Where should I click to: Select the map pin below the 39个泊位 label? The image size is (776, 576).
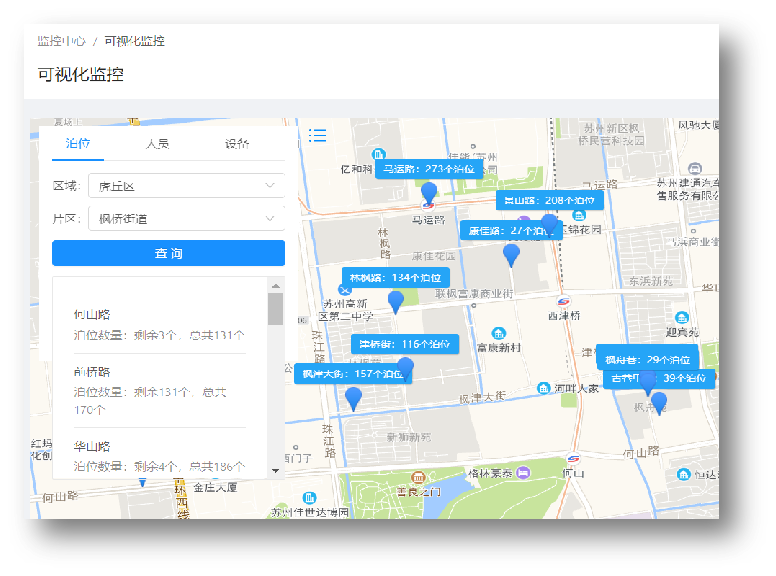tap(658, 402)
